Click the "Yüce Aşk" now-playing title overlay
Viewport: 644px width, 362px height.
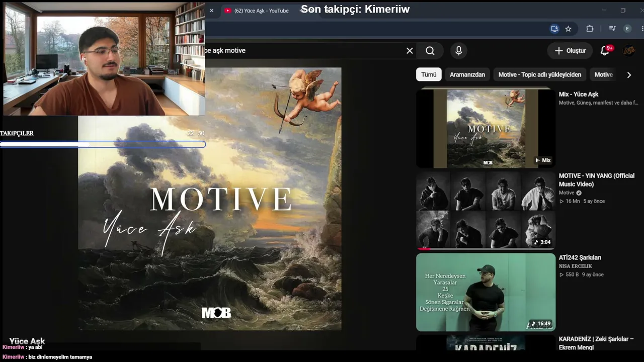point(27,341)
